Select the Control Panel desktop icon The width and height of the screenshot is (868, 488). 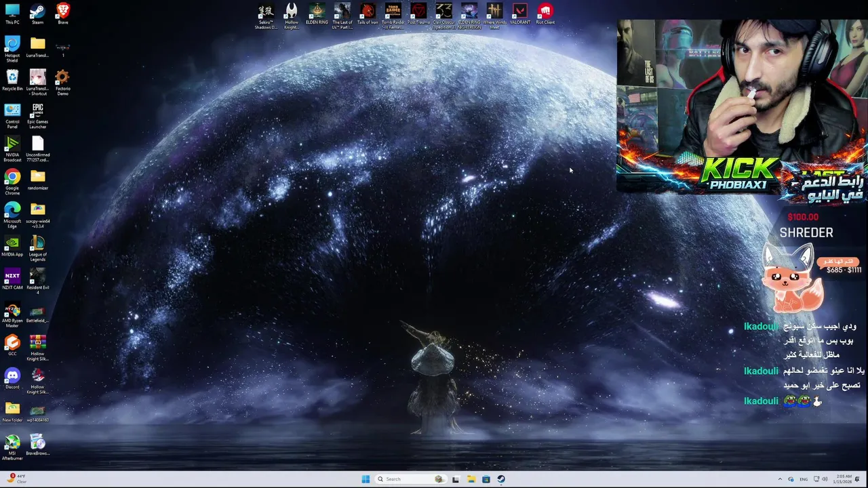tap(12, 116)
